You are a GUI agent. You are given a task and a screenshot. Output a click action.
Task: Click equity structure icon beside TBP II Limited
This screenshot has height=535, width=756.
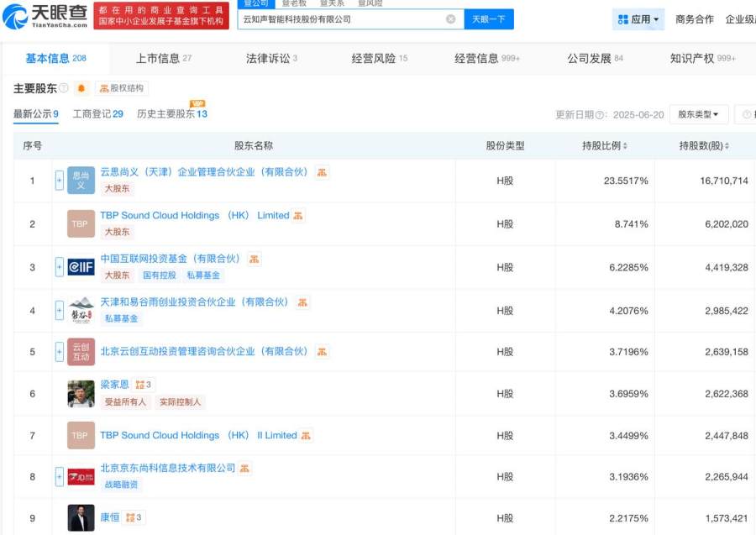coord(306,435)
